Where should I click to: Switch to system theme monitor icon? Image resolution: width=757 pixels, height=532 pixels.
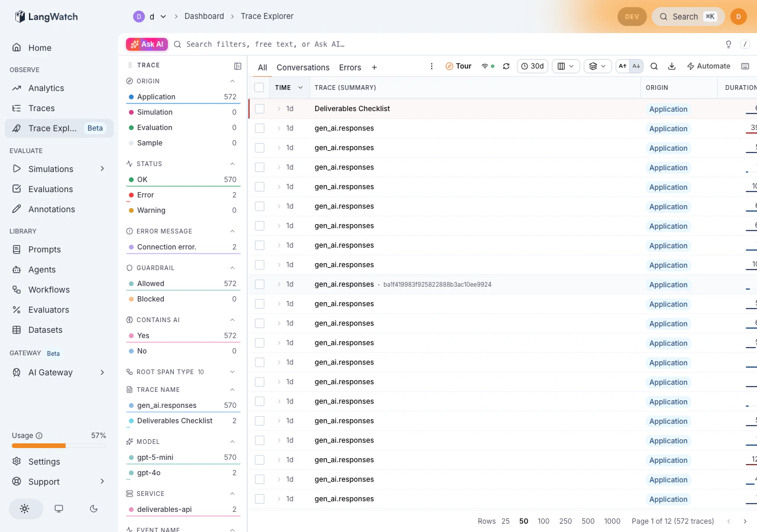pos(59,508)
